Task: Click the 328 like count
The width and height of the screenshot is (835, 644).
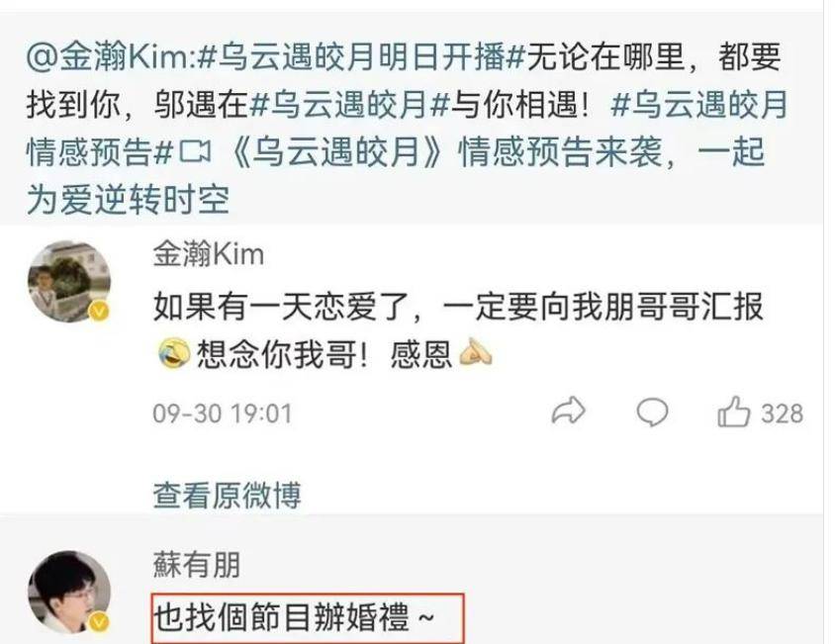Action: click(x=782, y=414)
